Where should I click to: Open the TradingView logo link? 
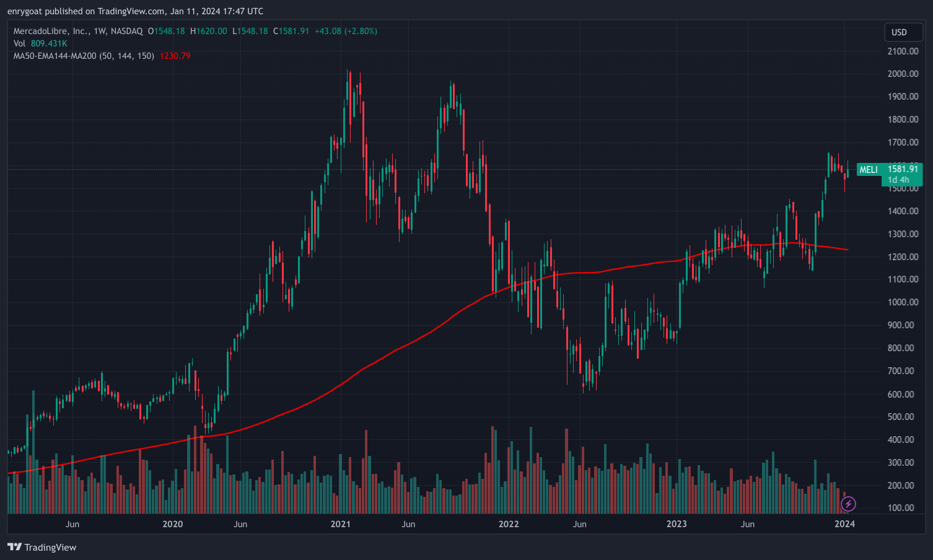(42, 547)
